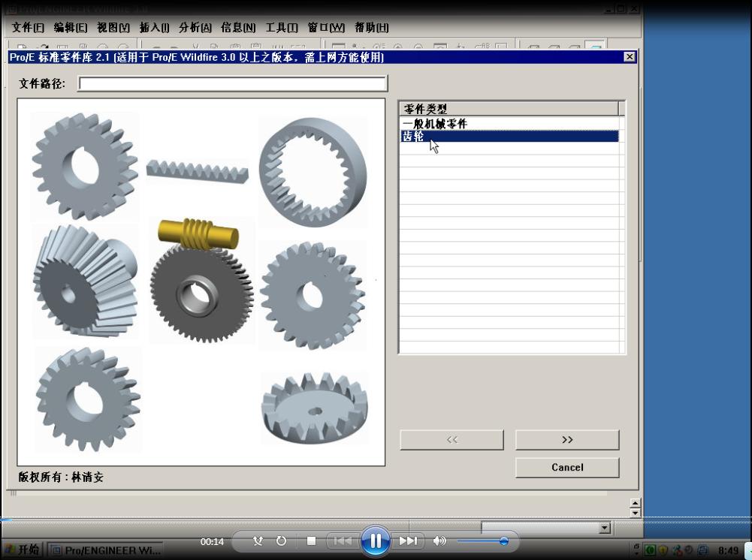Open the 窗口(W) menu
Image resolution: width=752 pixels, height=560 pixels.
click(x=326, y=28)
